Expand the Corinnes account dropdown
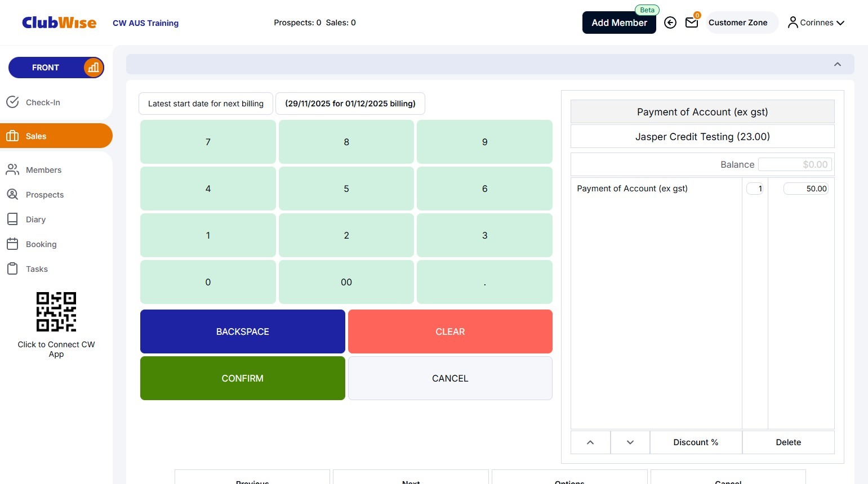The image size is (868, 484). 817,23
